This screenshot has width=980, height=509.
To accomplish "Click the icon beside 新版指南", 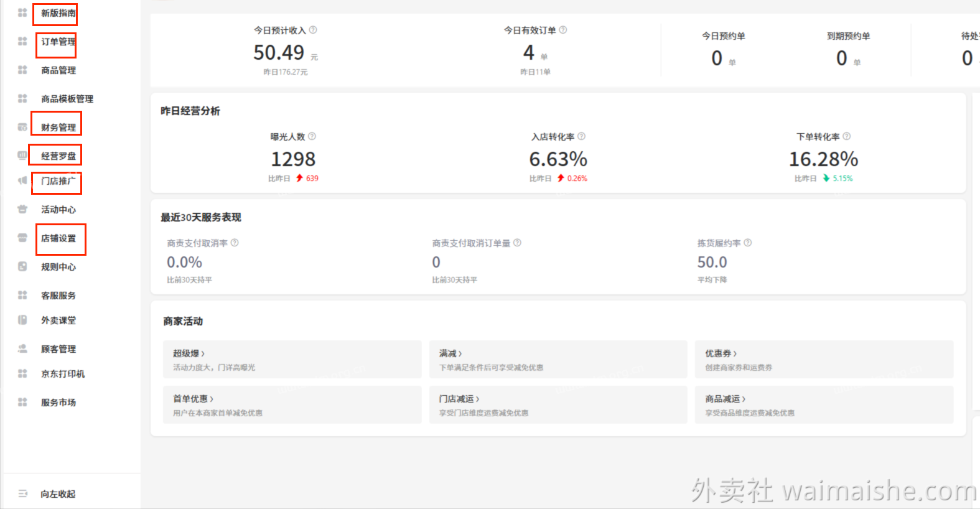I will point(22,12).
